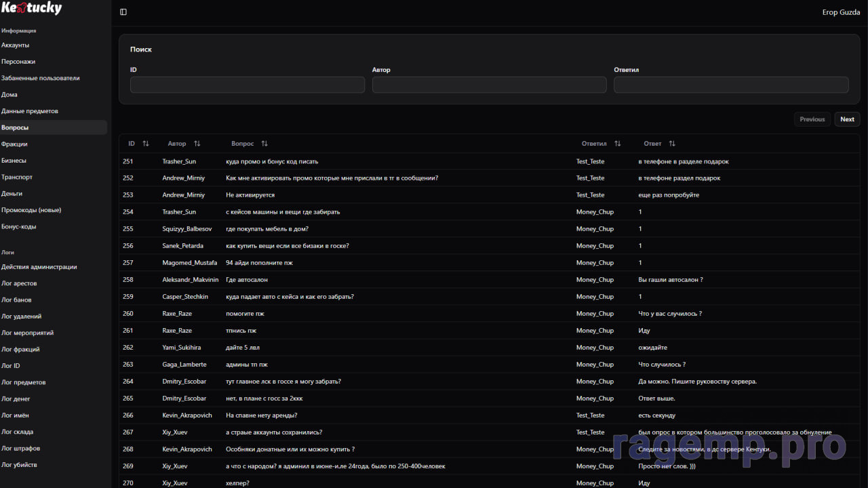868x488 pixels.
Task: Click author Gaga_Lamberte
Action: 184,365
